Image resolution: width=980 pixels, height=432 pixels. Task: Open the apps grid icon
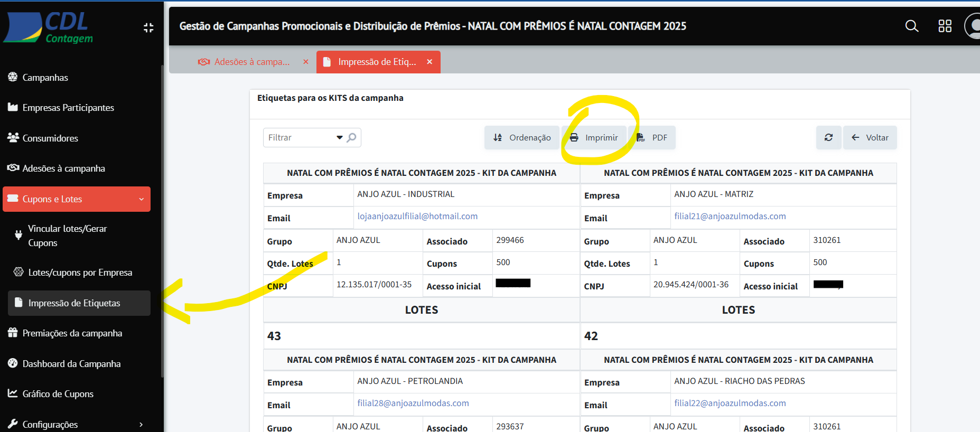pyautogui.click(x=945, y=26)
